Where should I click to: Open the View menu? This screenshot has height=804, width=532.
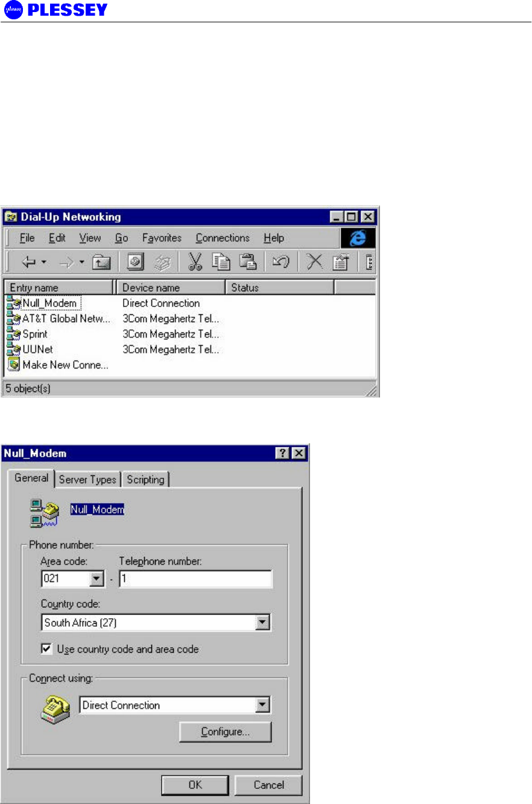[90, 238]
